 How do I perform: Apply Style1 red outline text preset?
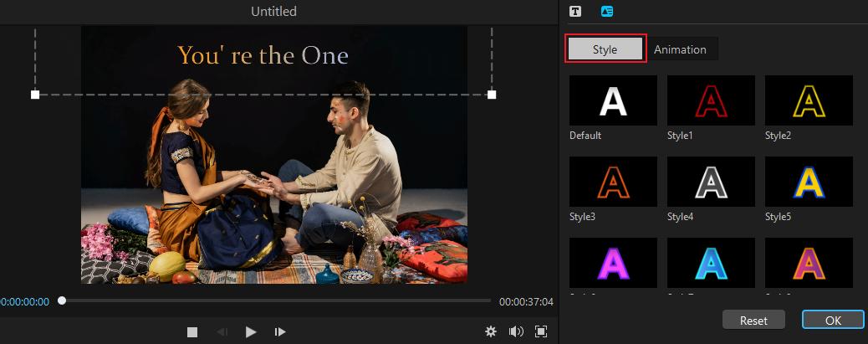point(711,100)
